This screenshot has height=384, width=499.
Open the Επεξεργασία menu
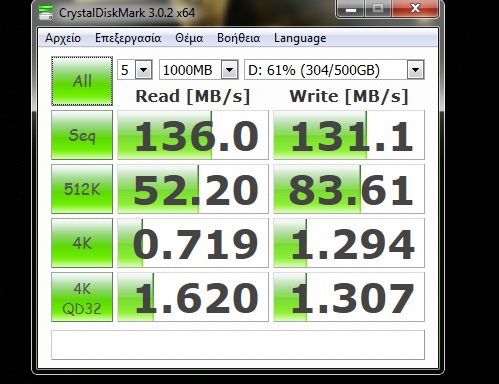click(128, 38)
